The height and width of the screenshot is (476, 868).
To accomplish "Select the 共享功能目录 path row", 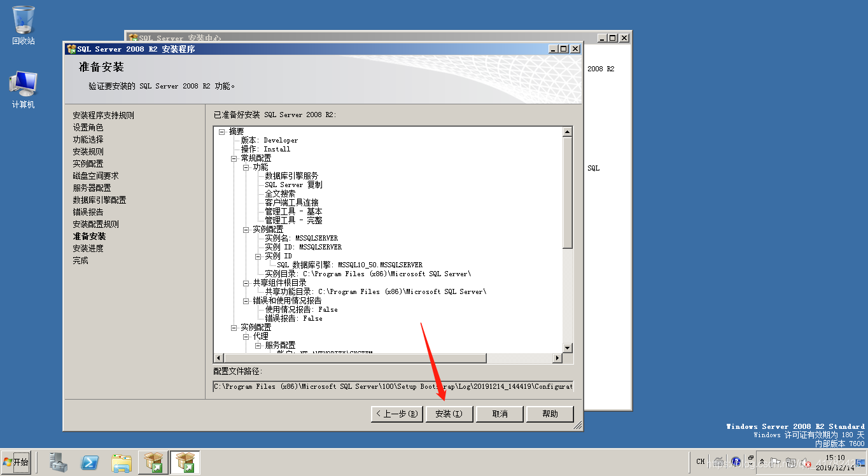I will click(375, 291).
